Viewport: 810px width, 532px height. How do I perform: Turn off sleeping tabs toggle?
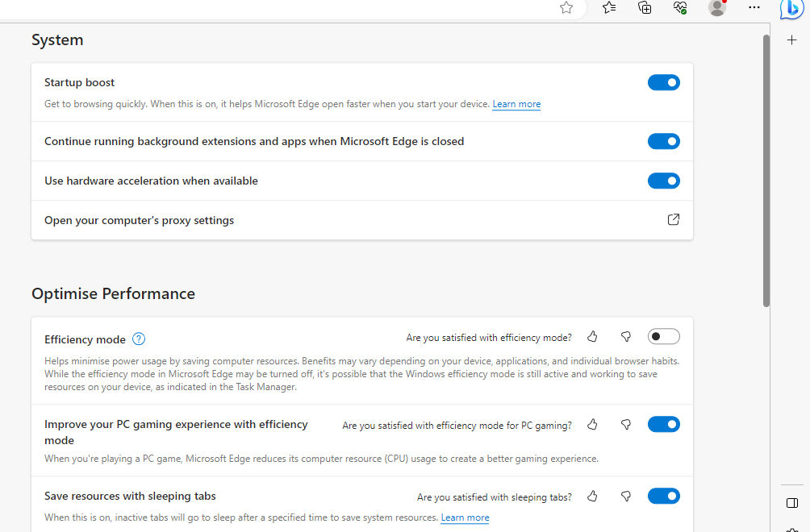pyautogui.click(x=664, y=496)
